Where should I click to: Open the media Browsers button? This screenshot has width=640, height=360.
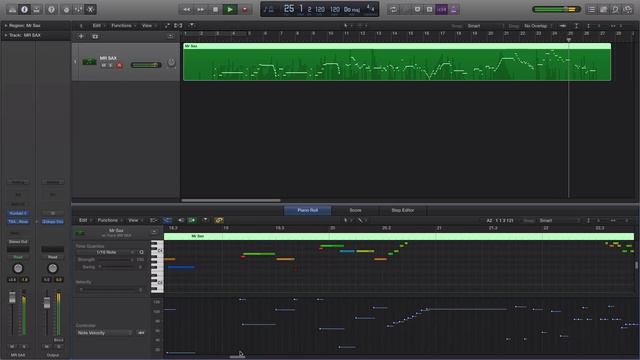628,9
